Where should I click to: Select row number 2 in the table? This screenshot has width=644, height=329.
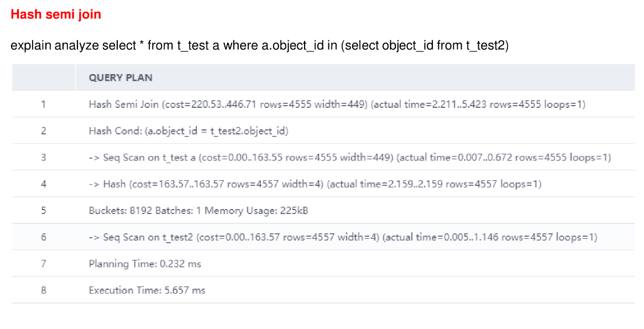coord(44,131)
